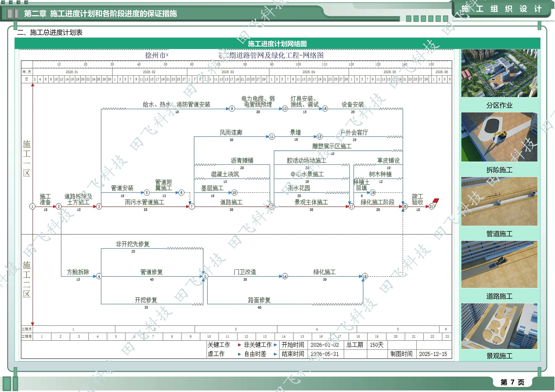Select circled node 7 before 道路施工 activity

[x=192, y=206]
